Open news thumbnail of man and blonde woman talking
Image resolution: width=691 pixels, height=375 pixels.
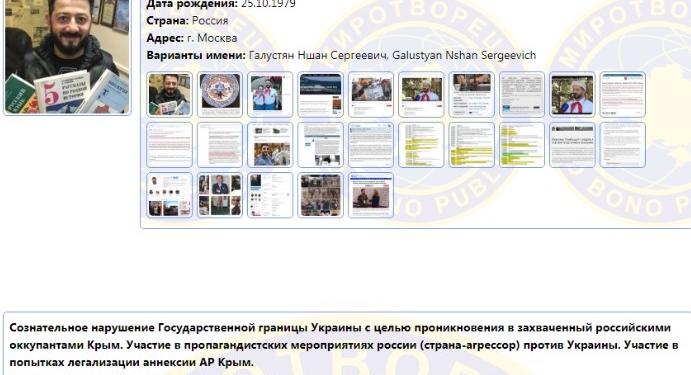pos(371,195)
